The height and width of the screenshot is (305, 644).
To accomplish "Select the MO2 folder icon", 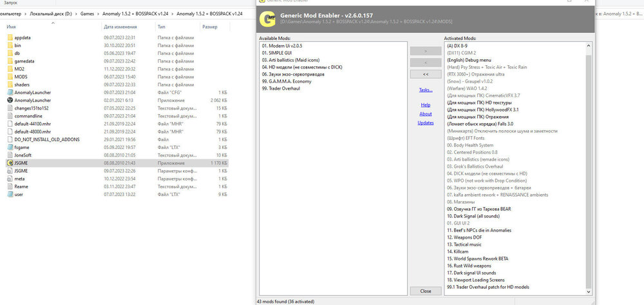I will coord(10,68).
